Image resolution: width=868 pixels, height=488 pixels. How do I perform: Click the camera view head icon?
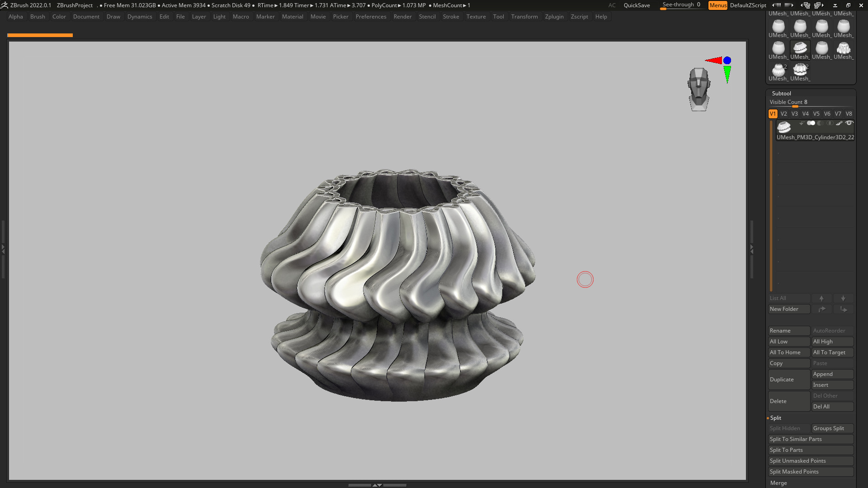pyautogui.click(x=699, y=89)
